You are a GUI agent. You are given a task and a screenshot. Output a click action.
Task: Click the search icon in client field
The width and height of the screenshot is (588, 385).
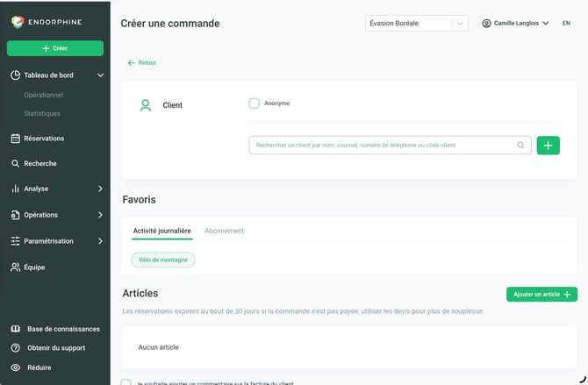pos(520,145)
